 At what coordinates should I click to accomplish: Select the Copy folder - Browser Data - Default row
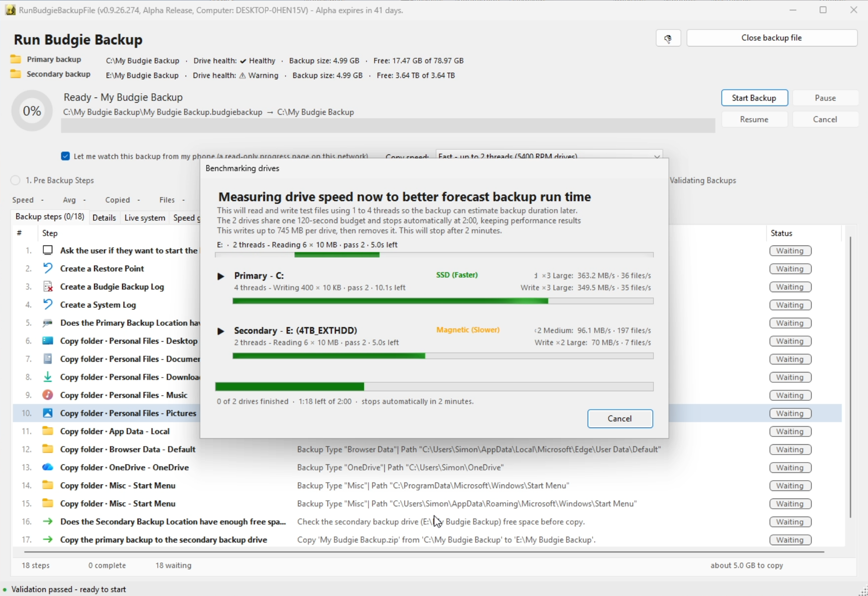tap(427, 449)
